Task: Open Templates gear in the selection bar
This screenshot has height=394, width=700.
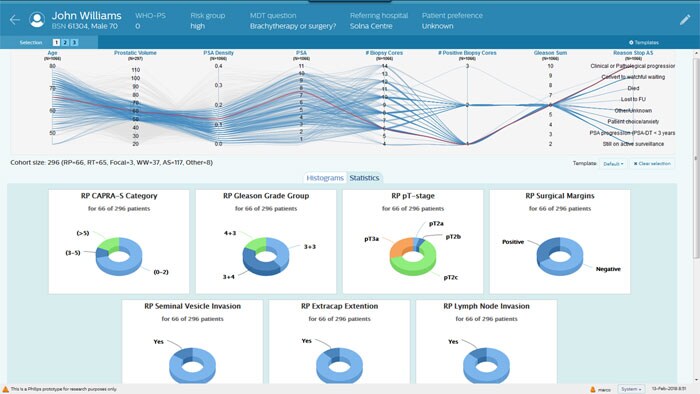Action: [644, 42]
